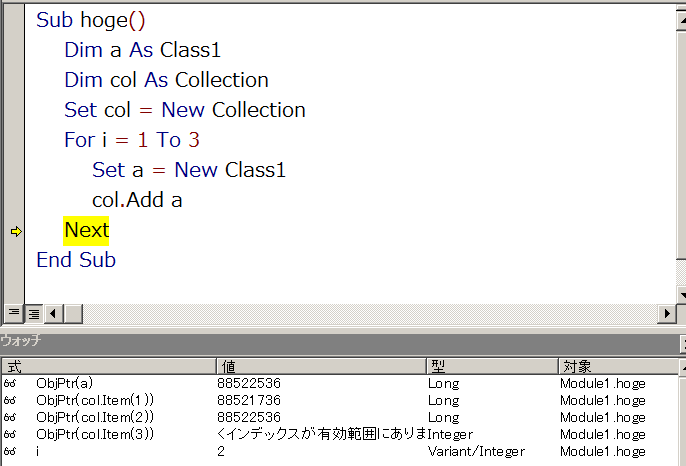686x466 pixels.
Task: Click the Sub hoge() line
Action: (91, 20)
